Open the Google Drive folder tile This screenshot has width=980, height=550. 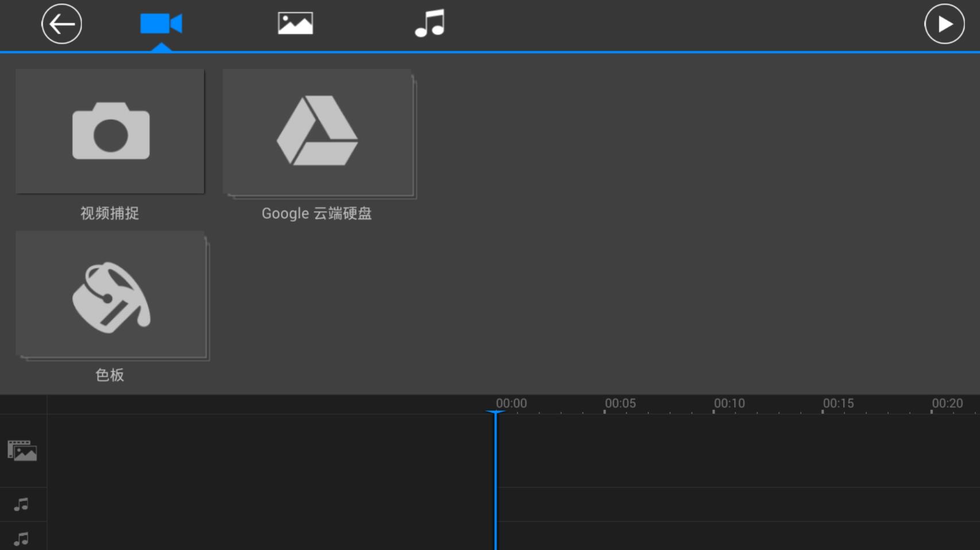[x=318, y=132]
